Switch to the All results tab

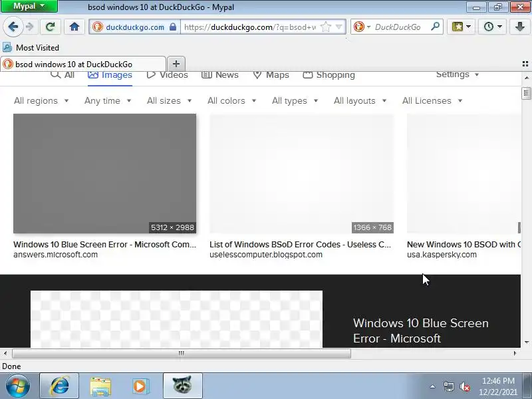pyautogui.click(x=63, y=74)
